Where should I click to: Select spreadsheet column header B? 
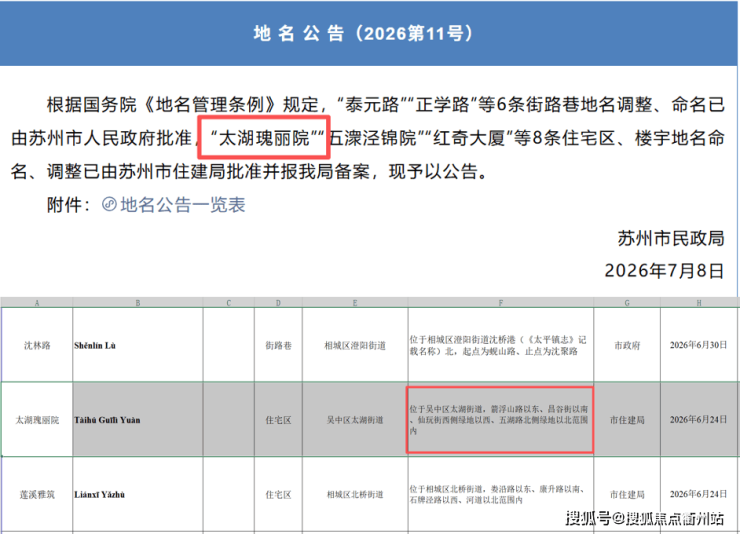point(138,303)
